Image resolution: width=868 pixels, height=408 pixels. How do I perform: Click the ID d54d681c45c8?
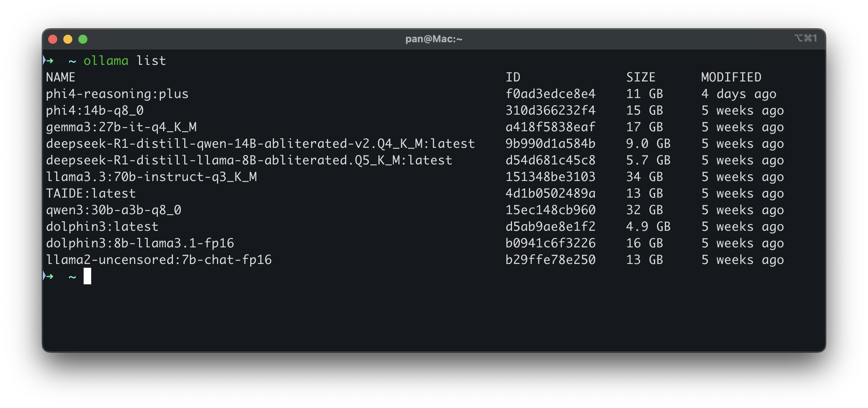(x=550, y=160)
